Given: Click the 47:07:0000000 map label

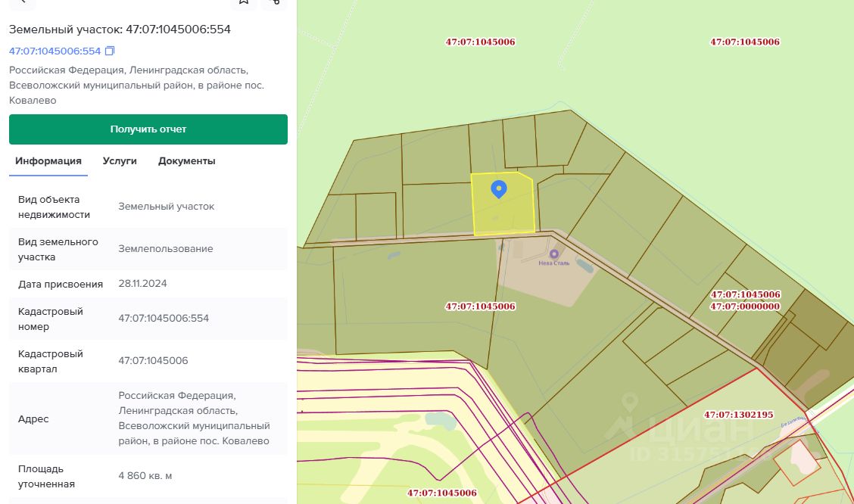Looking at the screenshot, I should [745, 306].
